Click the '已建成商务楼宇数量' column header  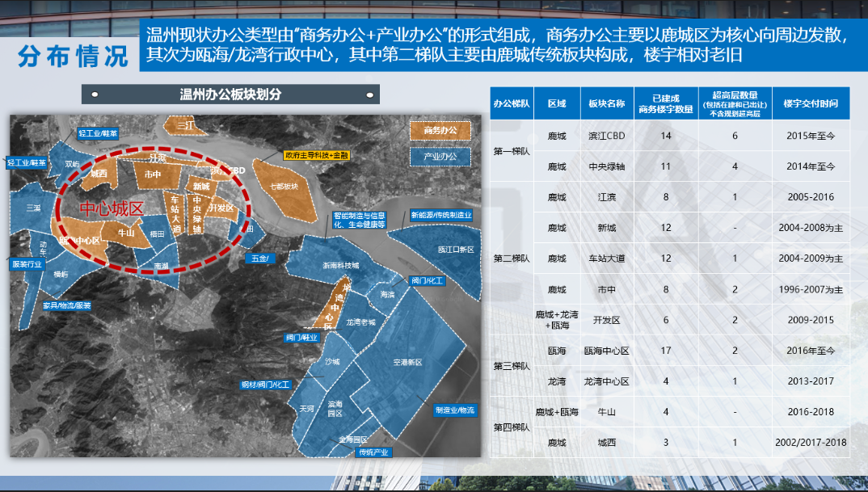pyautogui.click(x=666, y=103)
